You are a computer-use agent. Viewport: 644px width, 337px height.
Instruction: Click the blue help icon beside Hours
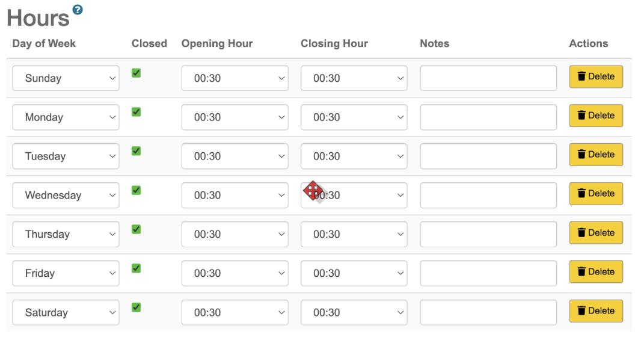[78, 10]
